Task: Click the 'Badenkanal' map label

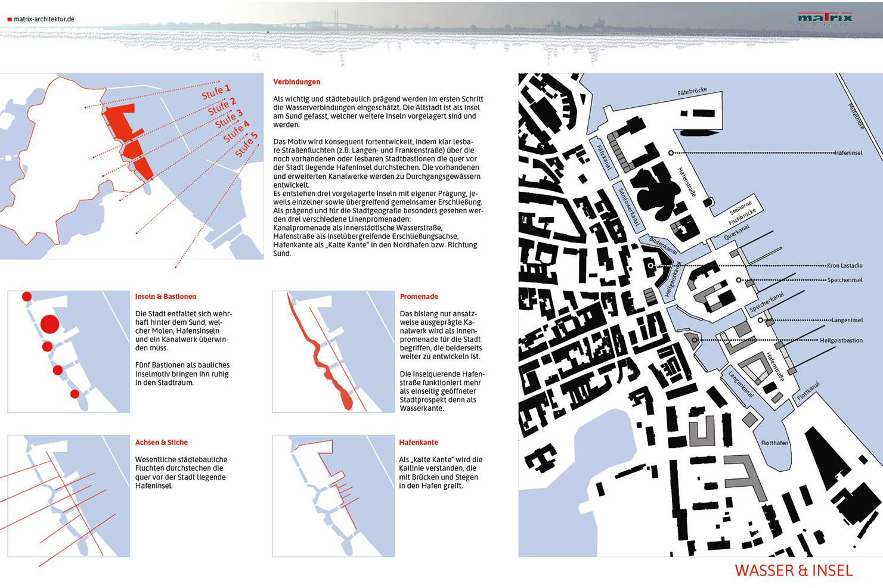Action: [663, 245]
